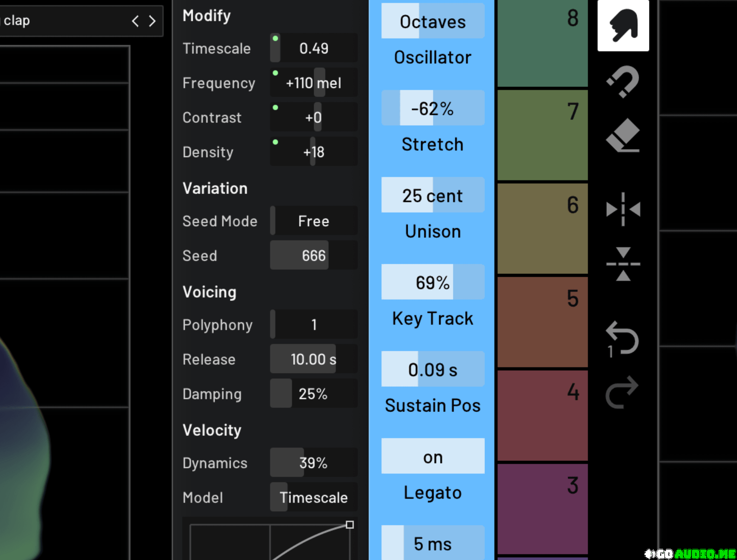Select color swatch number 7
The image size is (737, 560).
(542, 135)
